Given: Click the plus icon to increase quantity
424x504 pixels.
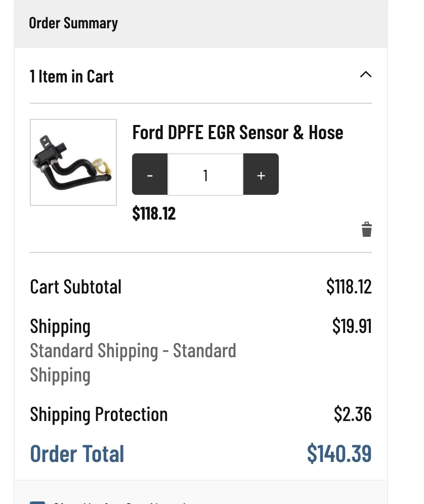Looking at the screenshot, I should click(261, 175).
